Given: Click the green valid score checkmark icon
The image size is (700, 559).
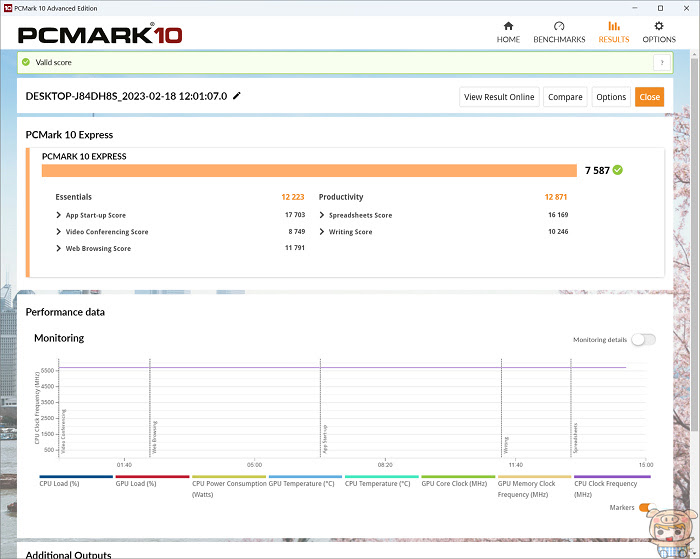Looking at the screenshot, I should coord(26,62).
